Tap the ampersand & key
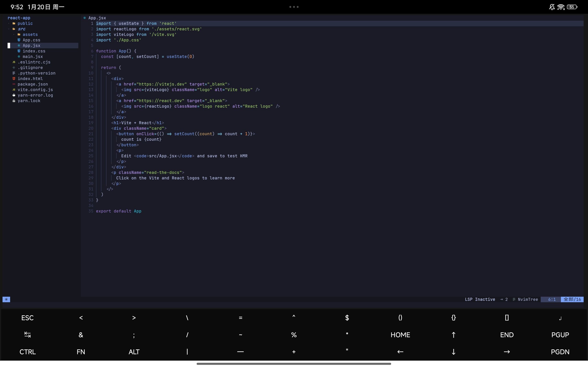The width and height of the screenshot is (588, 368). pyautogui.click(x=81, y=335)
